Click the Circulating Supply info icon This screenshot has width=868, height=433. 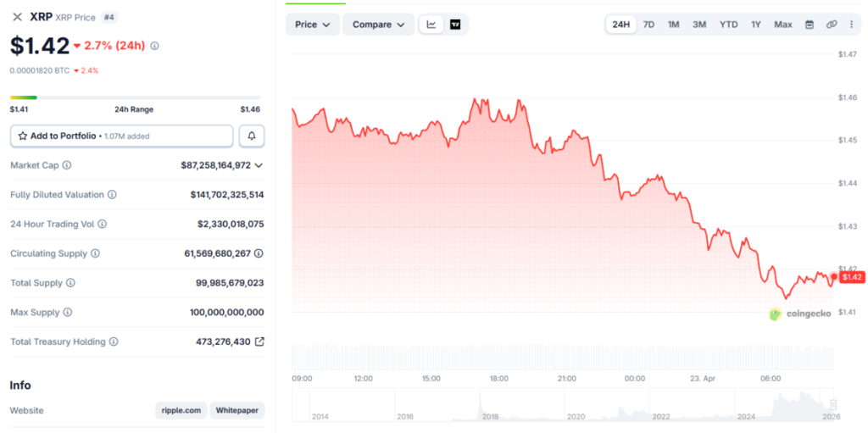(x=95, y=253)
